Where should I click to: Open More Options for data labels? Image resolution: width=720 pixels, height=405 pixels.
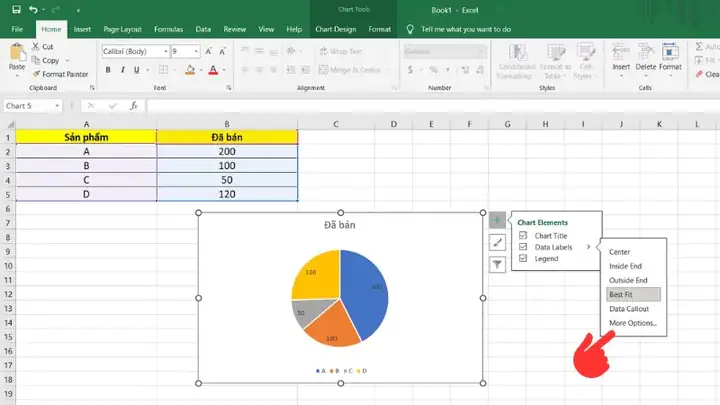633,323
